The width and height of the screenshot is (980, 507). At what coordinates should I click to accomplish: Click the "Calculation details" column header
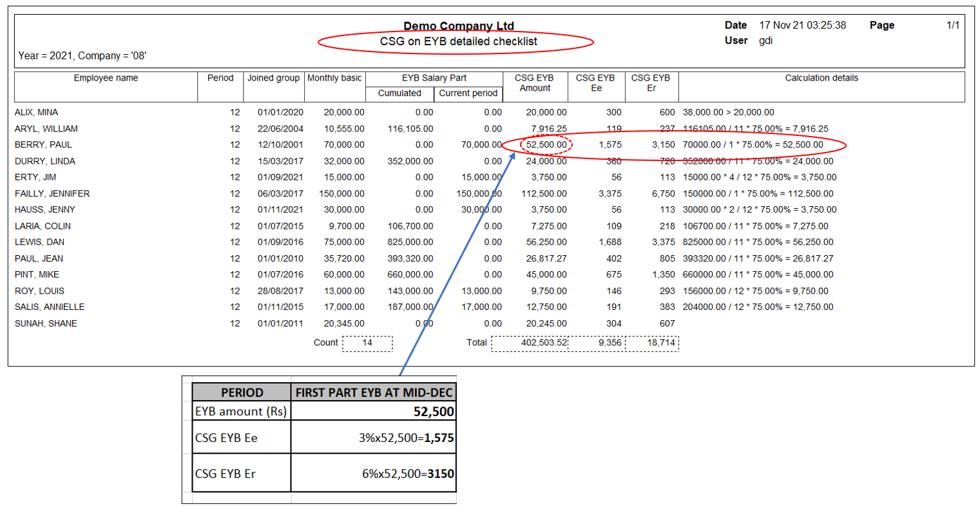(821, 78)
